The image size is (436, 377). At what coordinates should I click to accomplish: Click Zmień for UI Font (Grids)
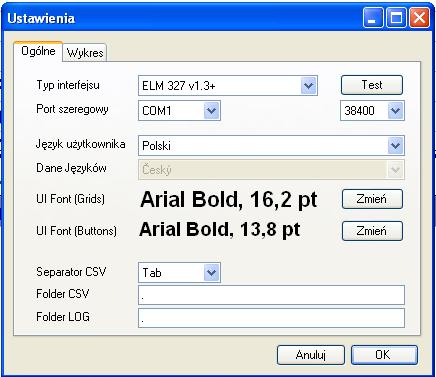(x=372, y=199)
